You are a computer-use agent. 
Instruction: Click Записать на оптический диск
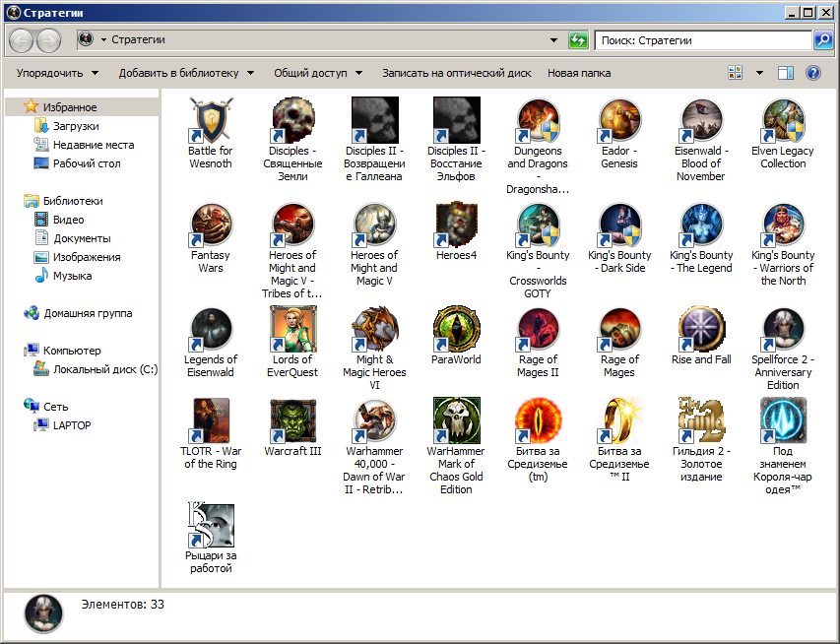click(x=456, y=73)
